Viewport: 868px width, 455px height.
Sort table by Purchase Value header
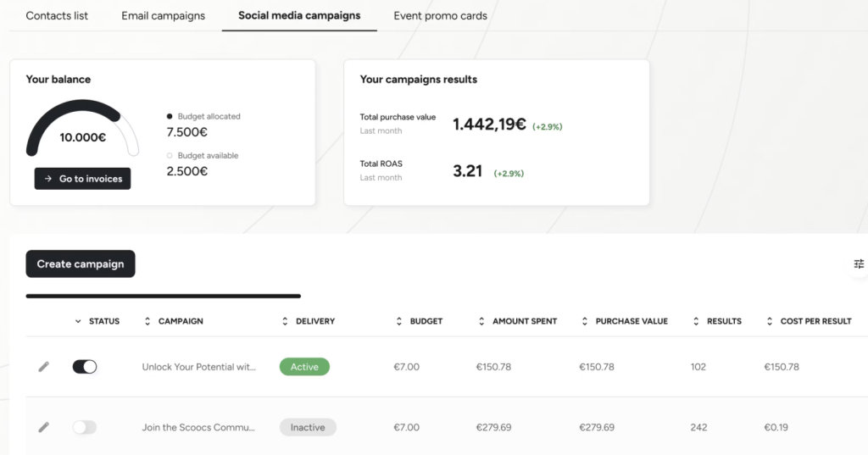[x=632, y=322]
